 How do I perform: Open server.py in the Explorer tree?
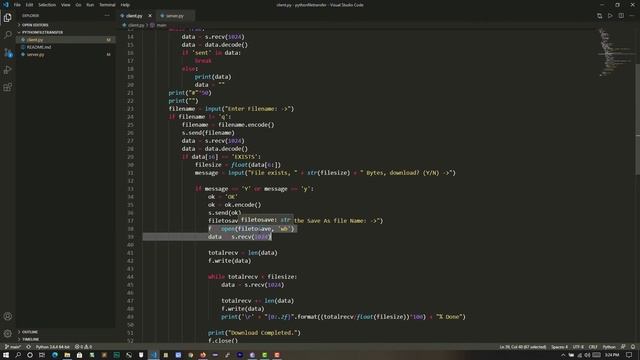point(65,54)
